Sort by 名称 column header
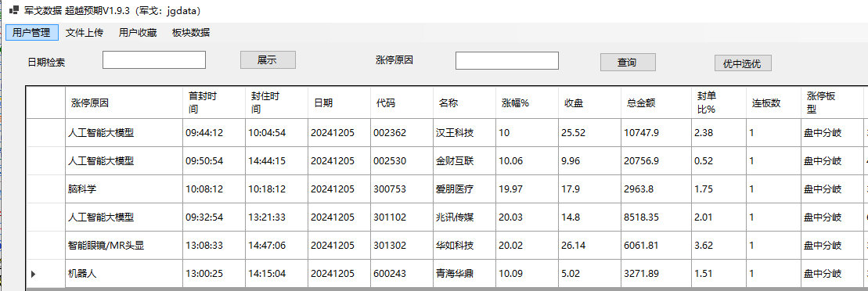The height and width of the screenshot is (291, 868). [464, 102]
